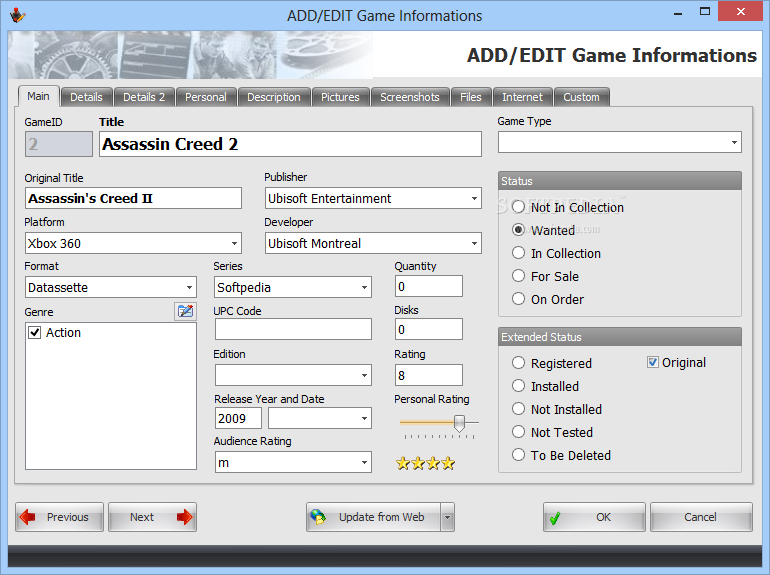Open the Description tab
Viewport: 770px width, 575px height.
pyautogui.click(x=274, y=97)
